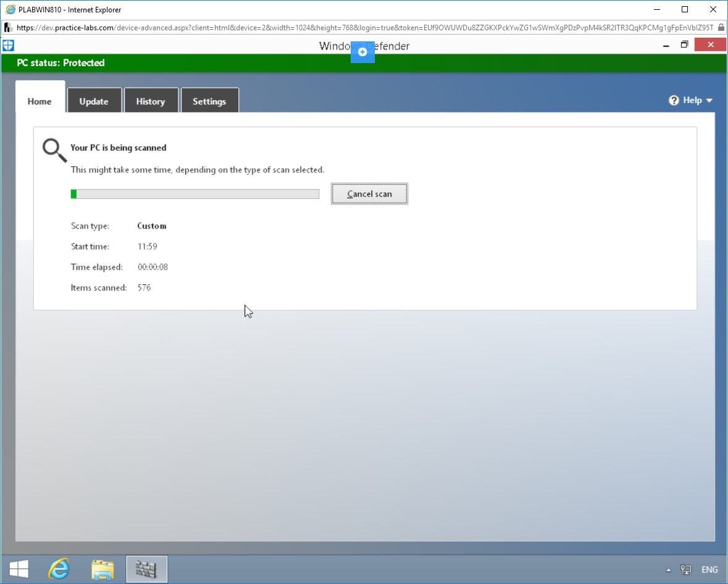This screenshot has height=584, width=728.
Task: Click the 'This might take some time' message
Action: (x=198, y=170)
